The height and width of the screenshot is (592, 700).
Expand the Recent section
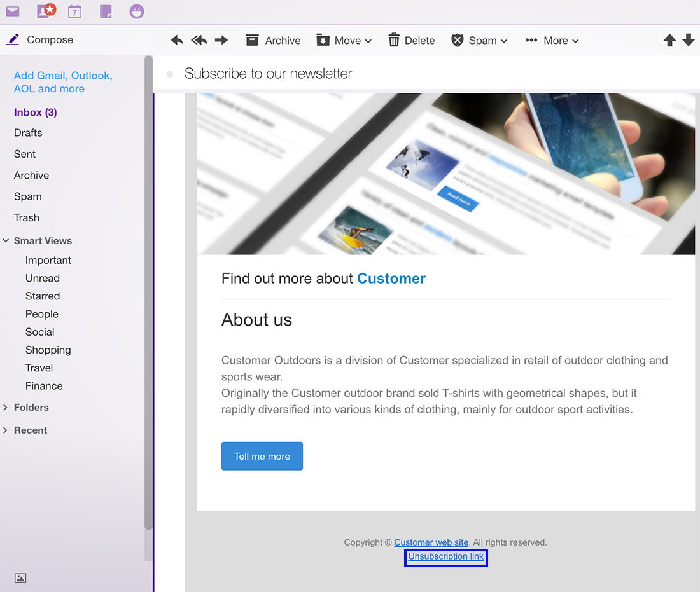pyautogui.click(x=5, y=430)
